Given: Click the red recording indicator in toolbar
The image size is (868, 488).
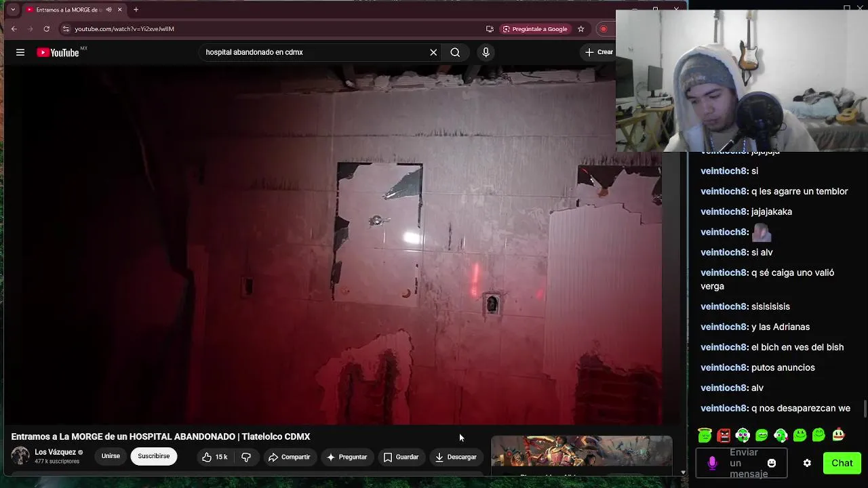Looking at the screenshot, I should click(x=604, y=29).
